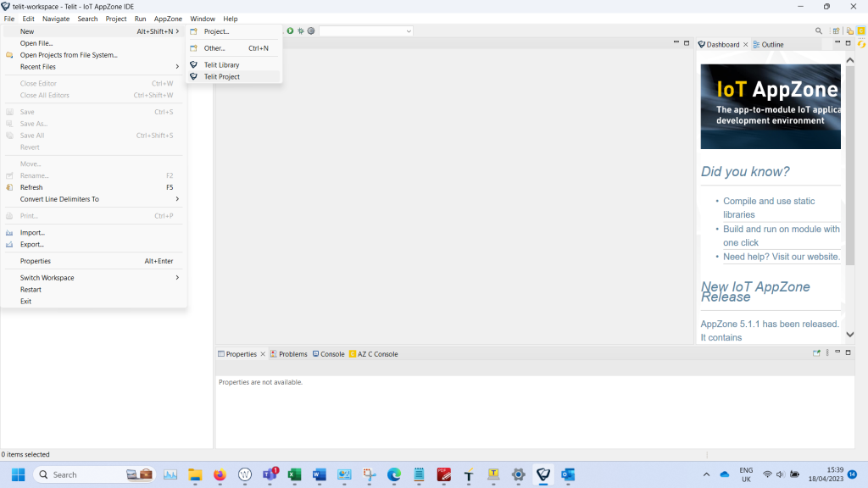The width and height of the screenshot is (868, 488).
Task: Minimize the Properties panel
Action: [x=837, y=352]
